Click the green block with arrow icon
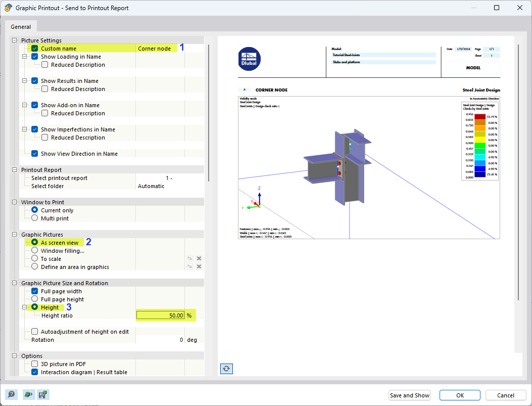Viewport: 532px width, 406px height. click(x=28, y=394)
